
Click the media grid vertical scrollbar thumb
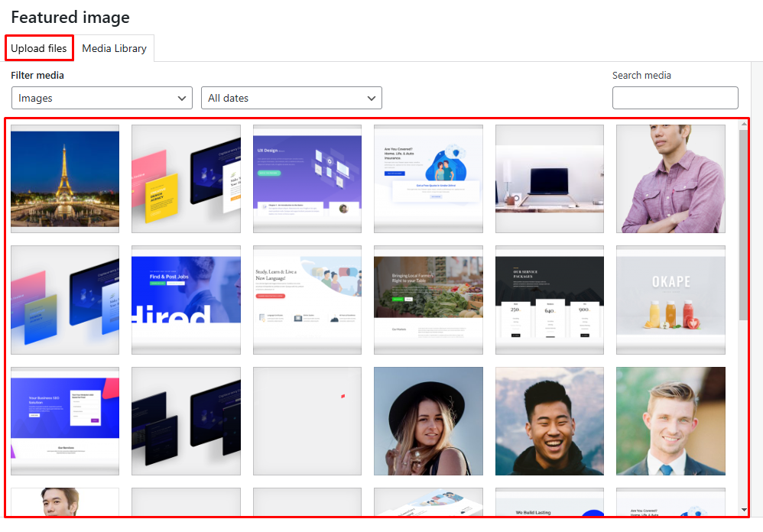pos(743,225)
